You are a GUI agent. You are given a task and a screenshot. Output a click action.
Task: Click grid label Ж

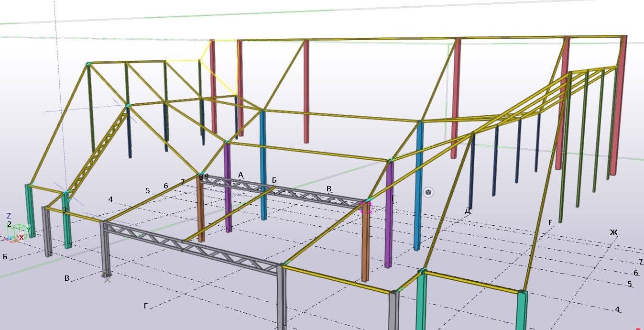coord(614,232)
